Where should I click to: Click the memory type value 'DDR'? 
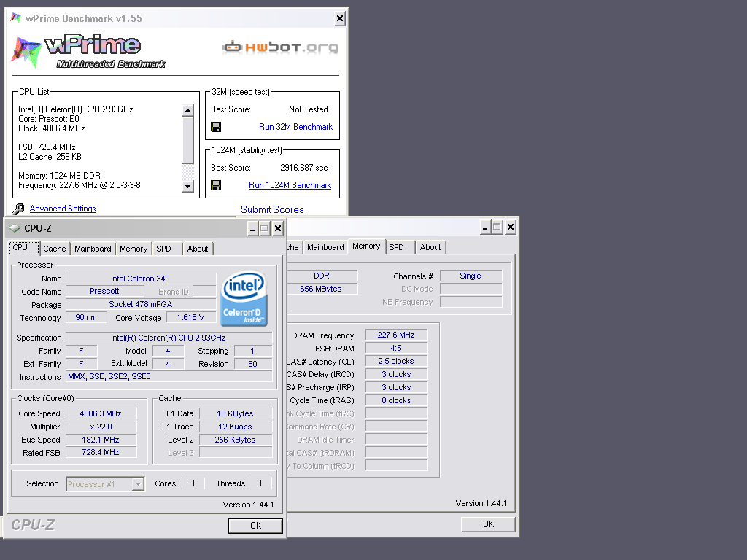click(322, 276)
